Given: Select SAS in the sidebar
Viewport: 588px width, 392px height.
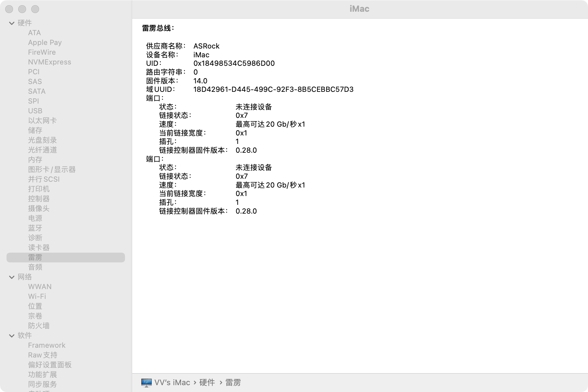Looking at the screenshot, I should 35,82.
